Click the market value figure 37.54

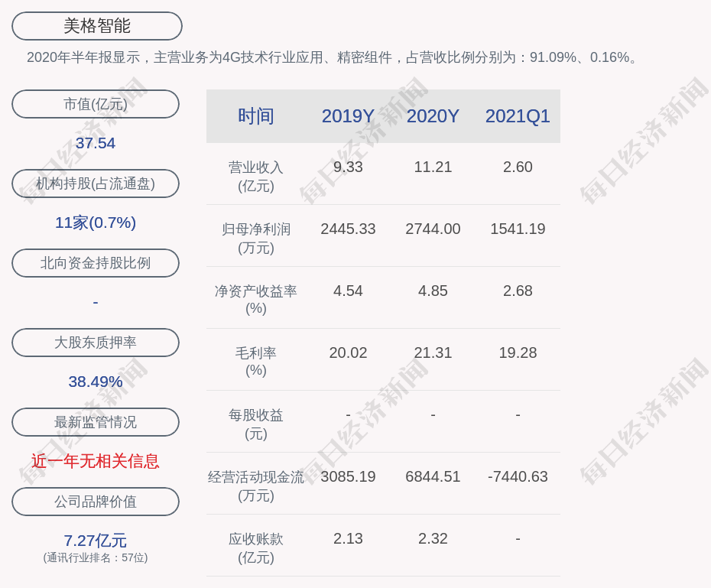[96, 143]
